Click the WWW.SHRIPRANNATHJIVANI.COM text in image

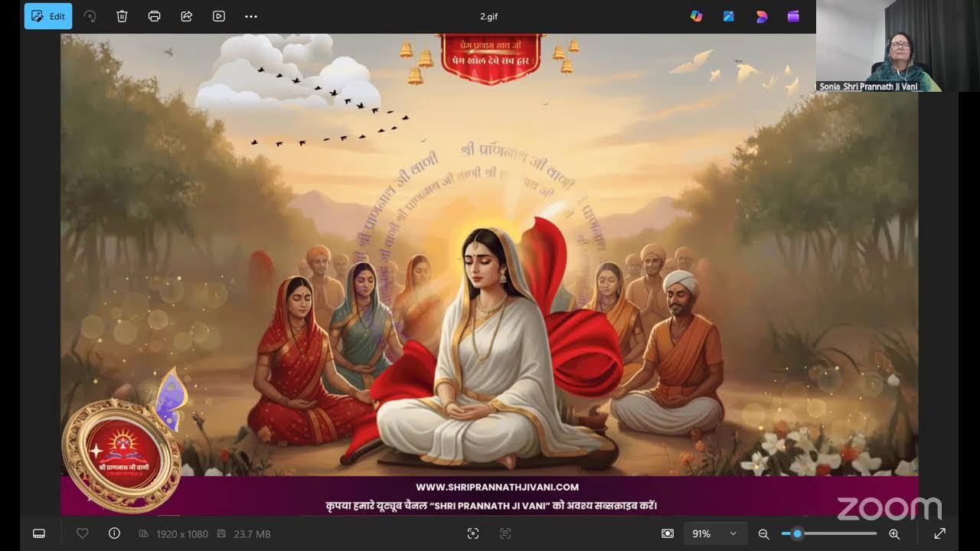pyautogui.click(x=497, y=487)
